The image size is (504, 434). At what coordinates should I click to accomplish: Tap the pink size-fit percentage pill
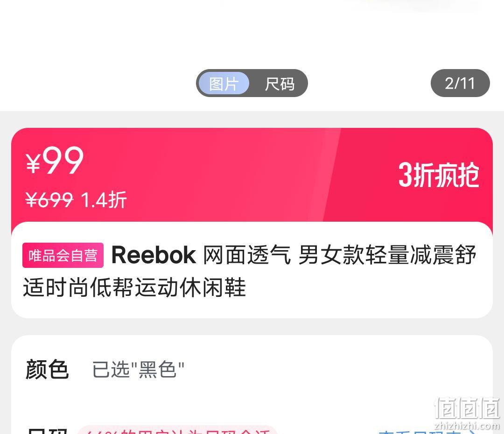tap(177, 430)
